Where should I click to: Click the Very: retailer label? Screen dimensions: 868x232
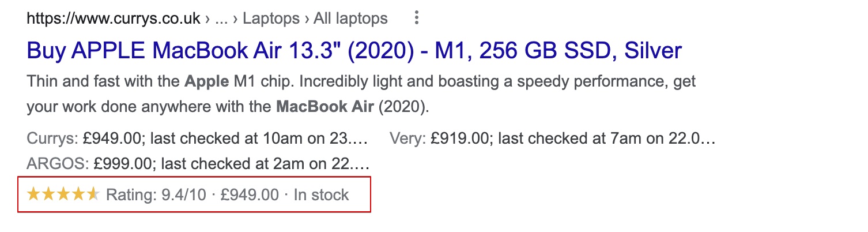(407, 139)
